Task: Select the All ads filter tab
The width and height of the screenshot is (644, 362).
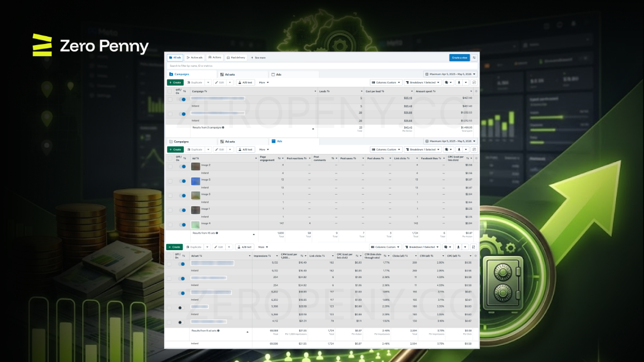Action: [x=175, y=57]
